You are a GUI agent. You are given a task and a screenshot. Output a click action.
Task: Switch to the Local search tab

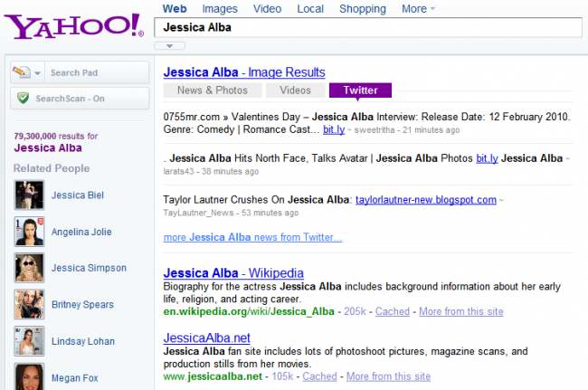pyautogui.click(x=310, y=9)
